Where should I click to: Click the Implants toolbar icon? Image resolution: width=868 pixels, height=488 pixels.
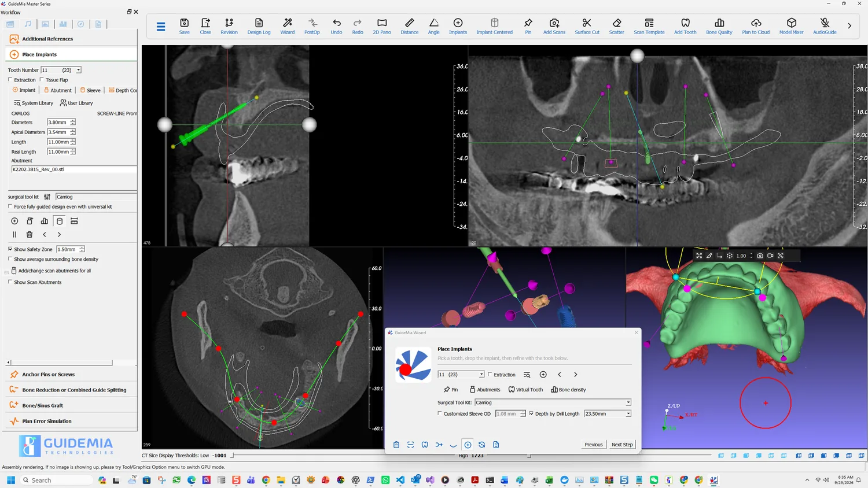click(458, 26)
